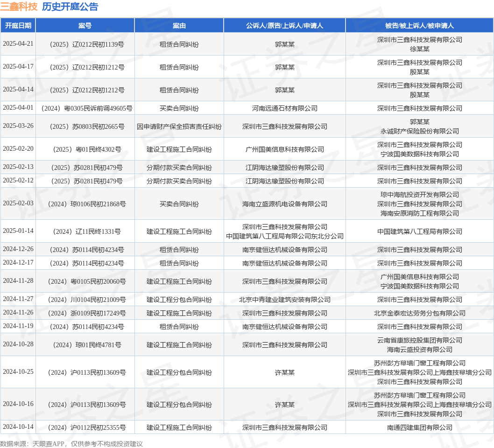Click the date 2024-12-17
The image size is (494, 448).
point(18,263)
